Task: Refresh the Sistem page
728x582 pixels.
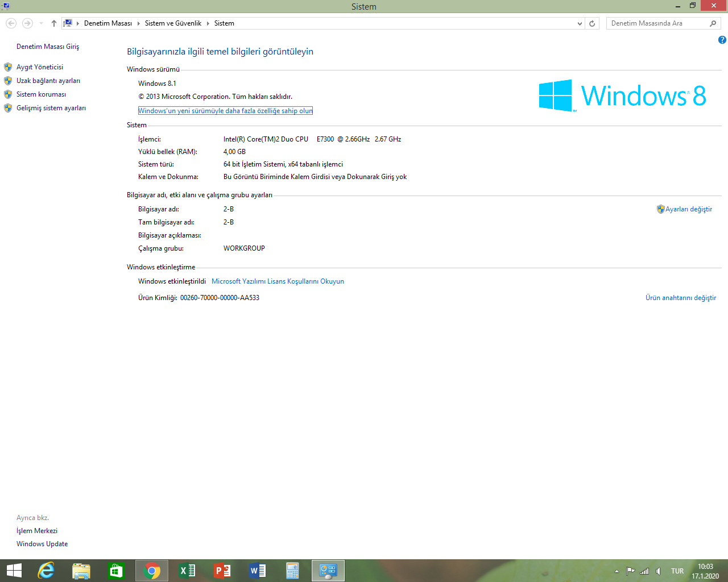Action: click(592, 23)
